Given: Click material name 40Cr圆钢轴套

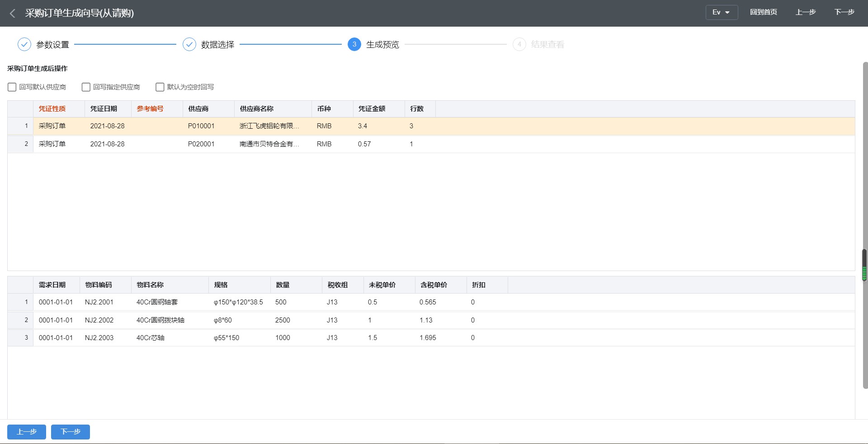Looking at the screenshot, I should [x=157, y=302].
